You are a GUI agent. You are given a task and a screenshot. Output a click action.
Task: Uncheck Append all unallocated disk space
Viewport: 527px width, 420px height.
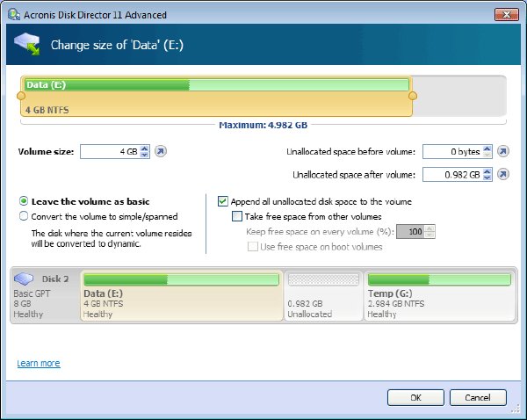(x=223, y=201)
